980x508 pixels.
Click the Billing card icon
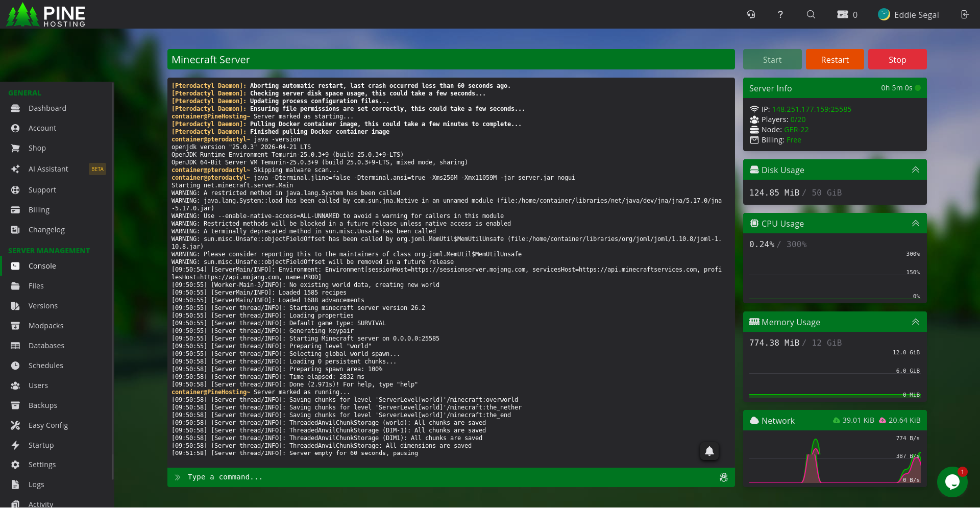[x=15, y=210]
